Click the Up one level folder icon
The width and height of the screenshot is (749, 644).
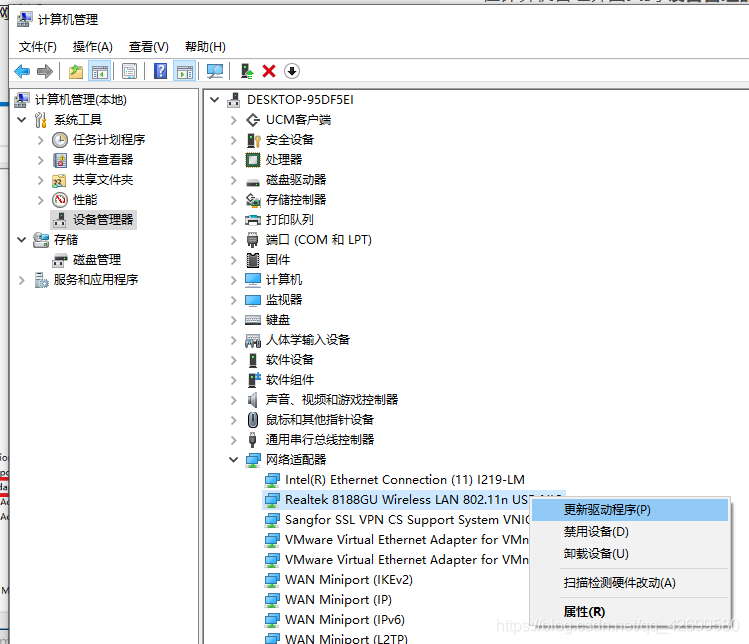[75, 72]
